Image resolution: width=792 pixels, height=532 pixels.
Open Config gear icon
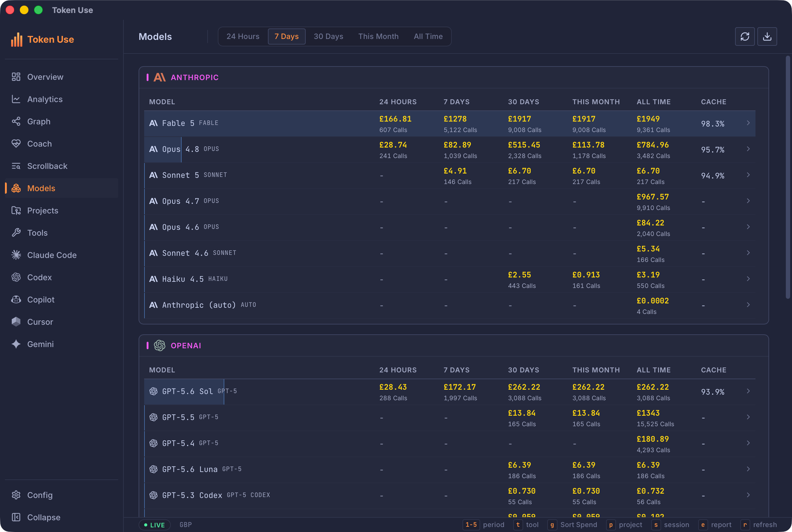tap(16, 495)
